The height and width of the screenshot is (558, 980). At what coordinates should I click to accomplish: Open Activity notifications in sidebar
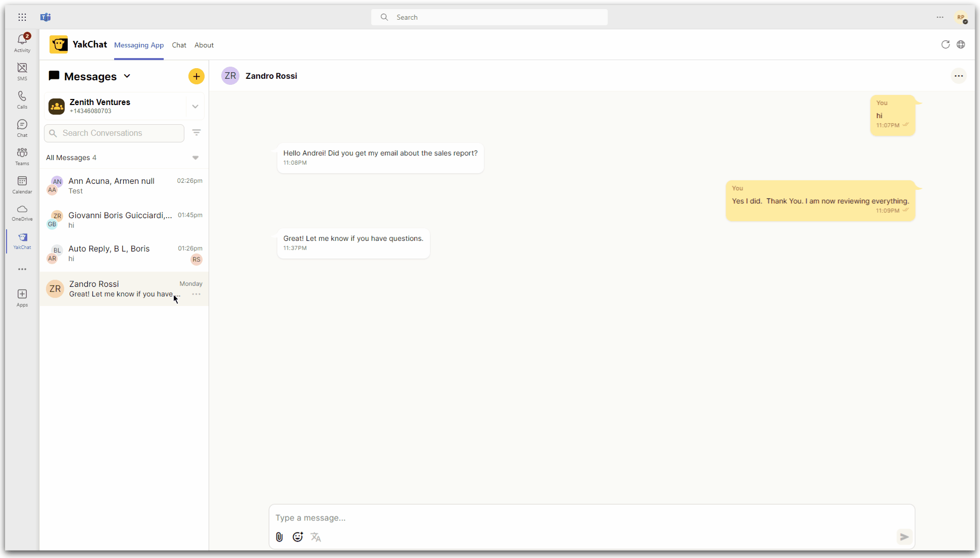coord(22,43)
